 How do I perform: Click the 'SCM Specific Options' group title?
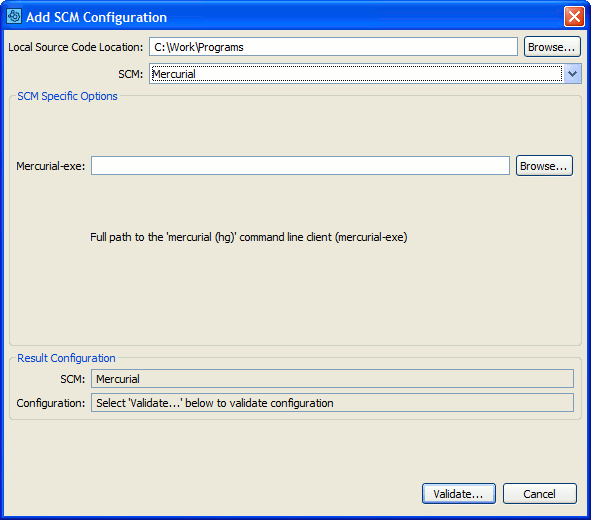[67, 96]
